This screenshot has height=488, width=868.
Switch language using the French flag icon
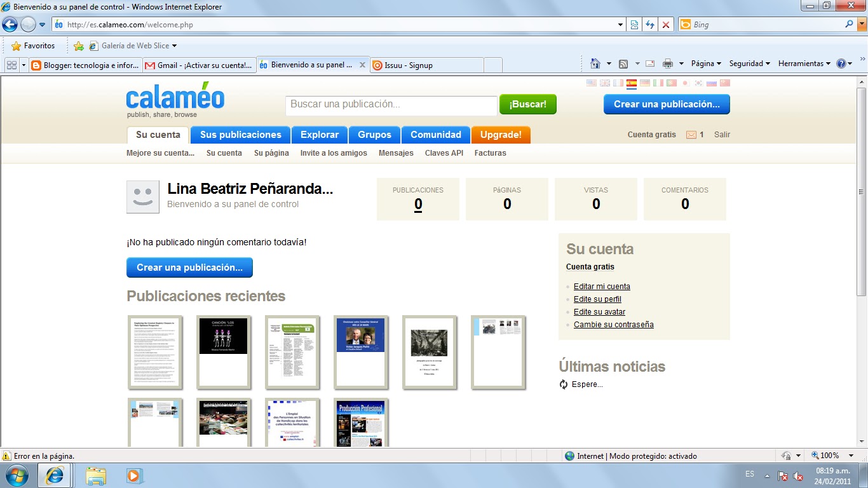click(x=618, y=83)
